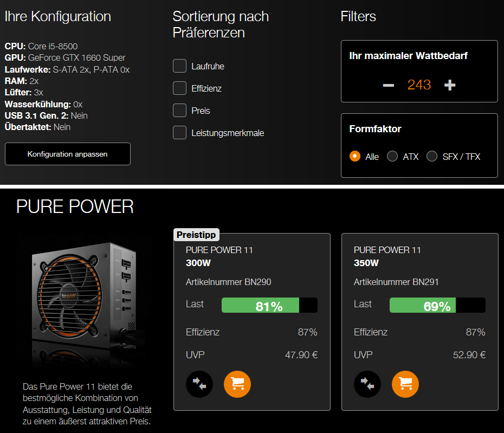Click the PURE POWER section heading
504x433 pixels.
coord(75,206)
